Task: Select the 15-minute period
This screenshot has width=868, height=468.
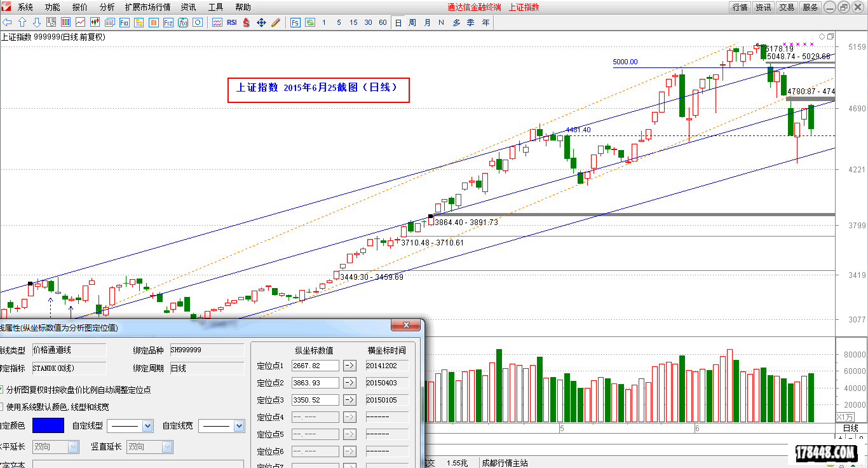Action: 353,22
